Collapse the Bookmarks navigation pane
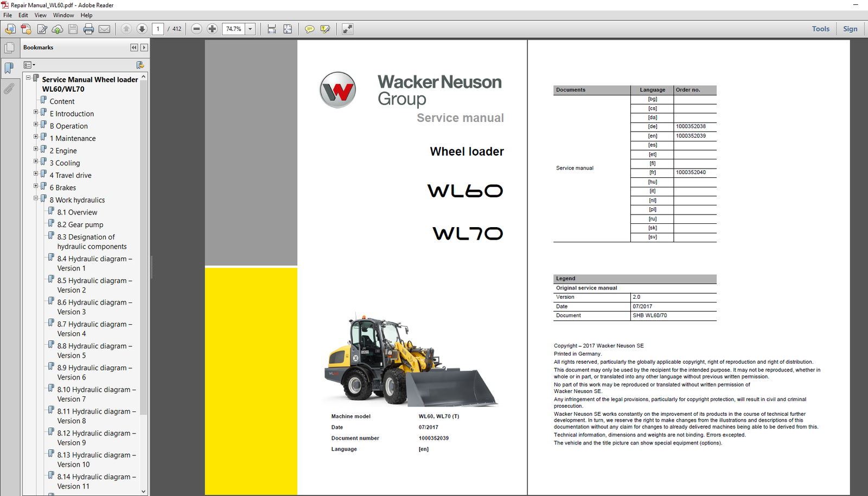The image size is (868, 496). pyautogui.click(x=134, y=48)
